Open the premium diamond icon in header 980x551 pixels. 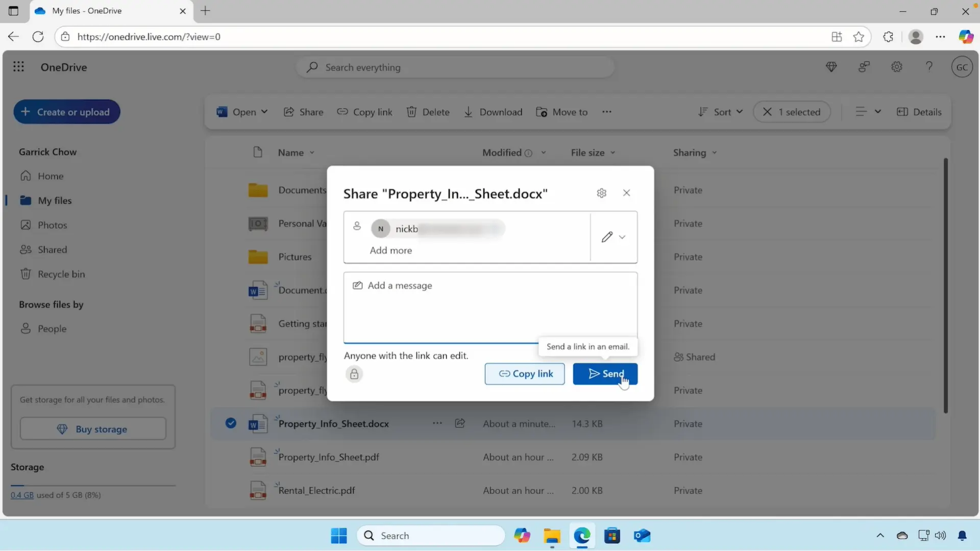coord(831,67)
